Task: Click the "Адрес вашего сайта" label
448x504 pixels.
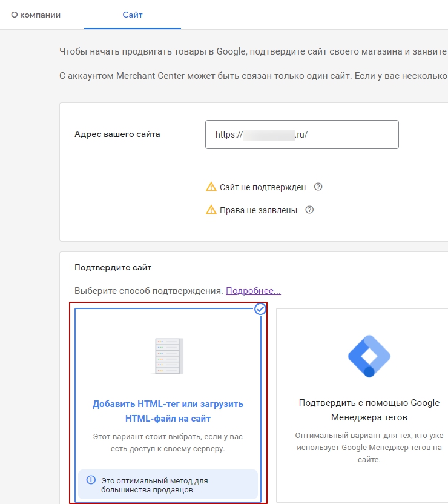Action: click(x=117, y=134)
